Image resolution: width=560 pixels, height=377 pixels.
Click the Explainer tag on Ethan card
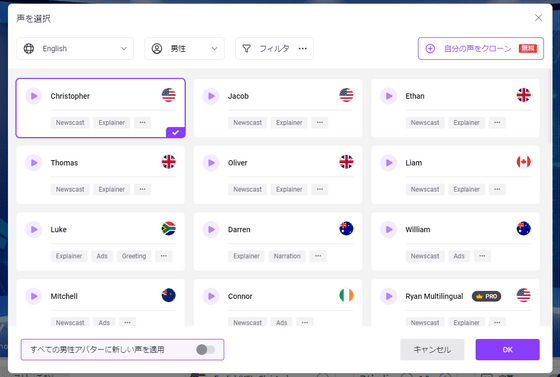coord(466,122)
